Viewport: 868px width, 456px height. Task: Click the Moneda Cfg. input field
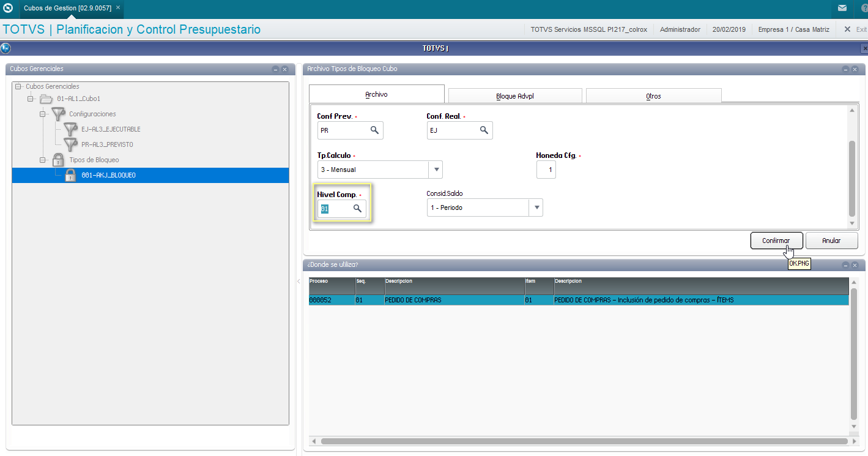pos(546,170)
